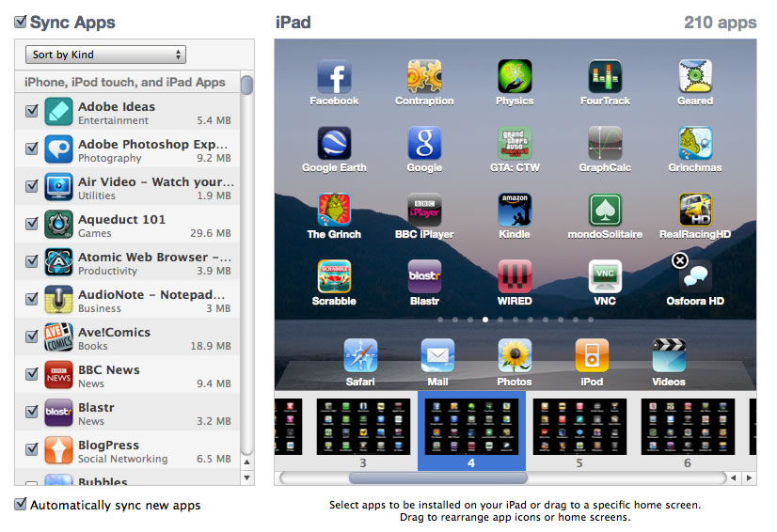
Task: Click The Grinch app icon
Action: (334, 210)
